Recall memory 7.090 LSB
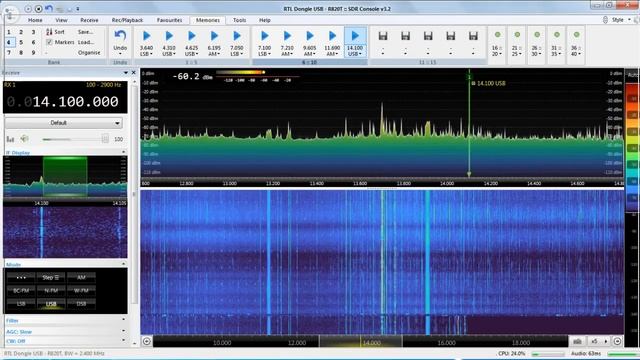Viewport: 640px width, 360px height. [x=237, y=42]
